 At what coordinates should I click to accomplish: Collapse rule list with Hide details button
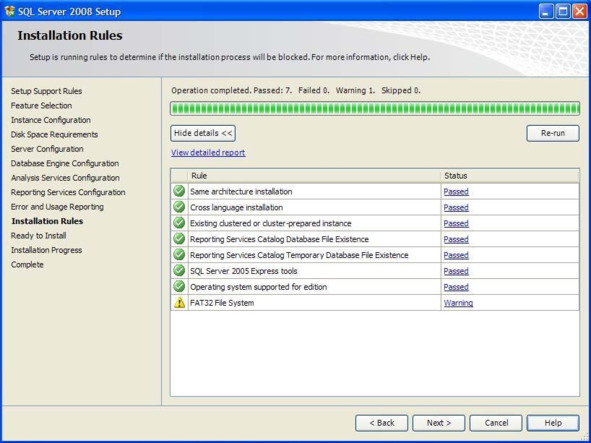(x=203, y=133)
